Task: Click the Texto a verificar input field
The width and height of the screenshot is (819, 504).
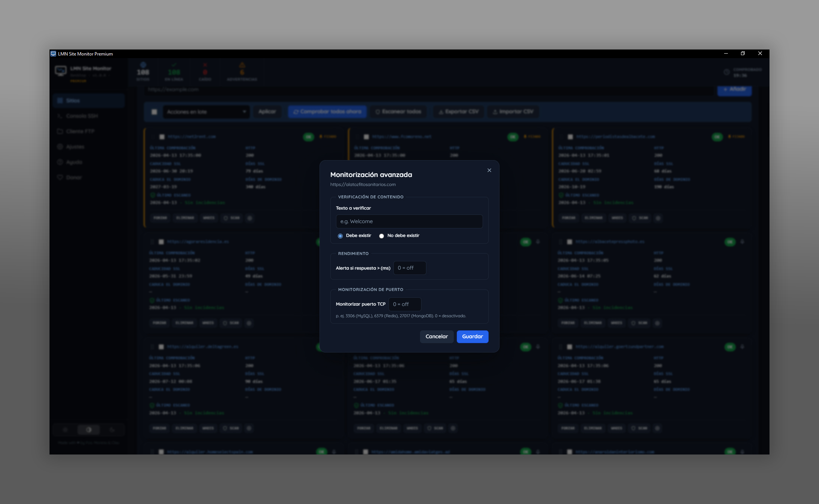Action: (409, 221)
